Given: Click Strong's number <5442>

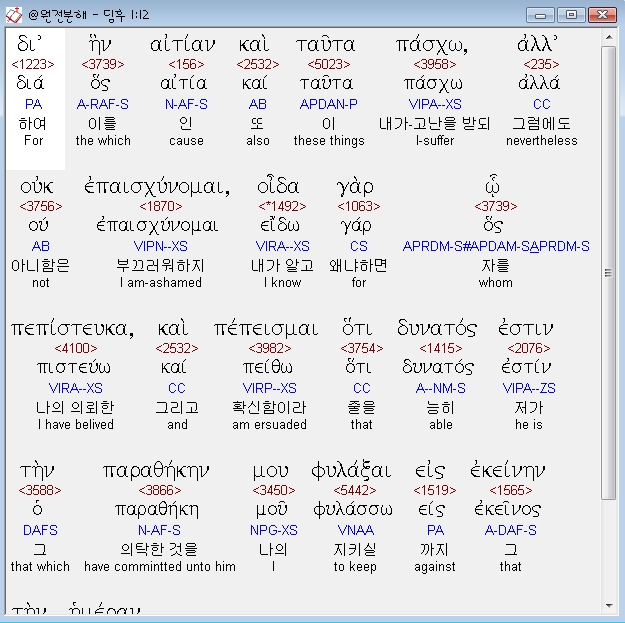Looking at the screenshot, I should 355,490.
